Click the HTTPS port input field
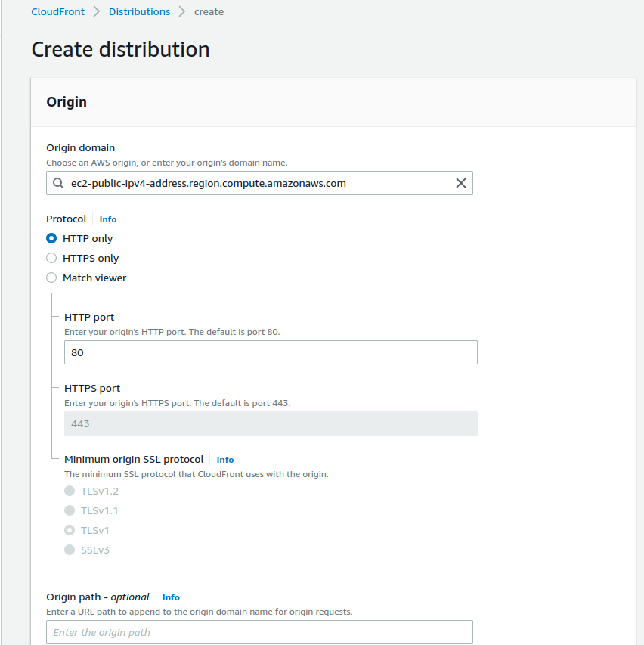Image resolution: width=644 pixels, height=645 pixels. (271, 423)
